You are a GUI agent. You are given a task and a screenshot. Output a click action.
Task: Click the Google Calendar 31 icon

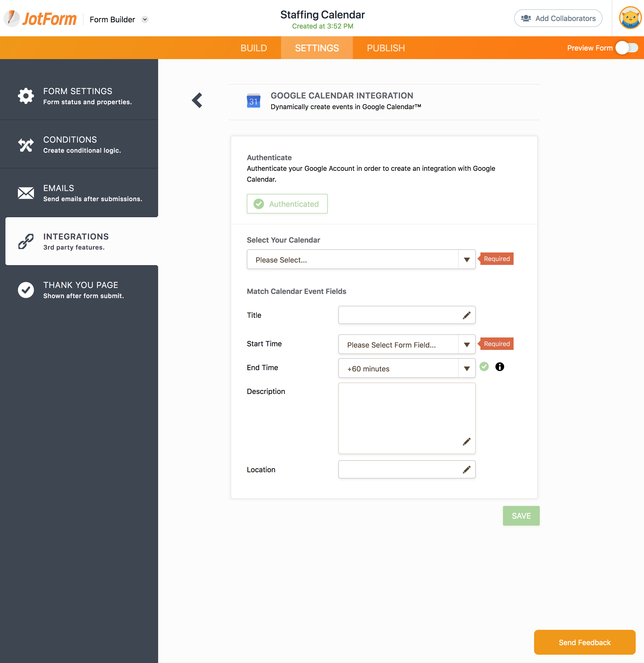point(254,101)
